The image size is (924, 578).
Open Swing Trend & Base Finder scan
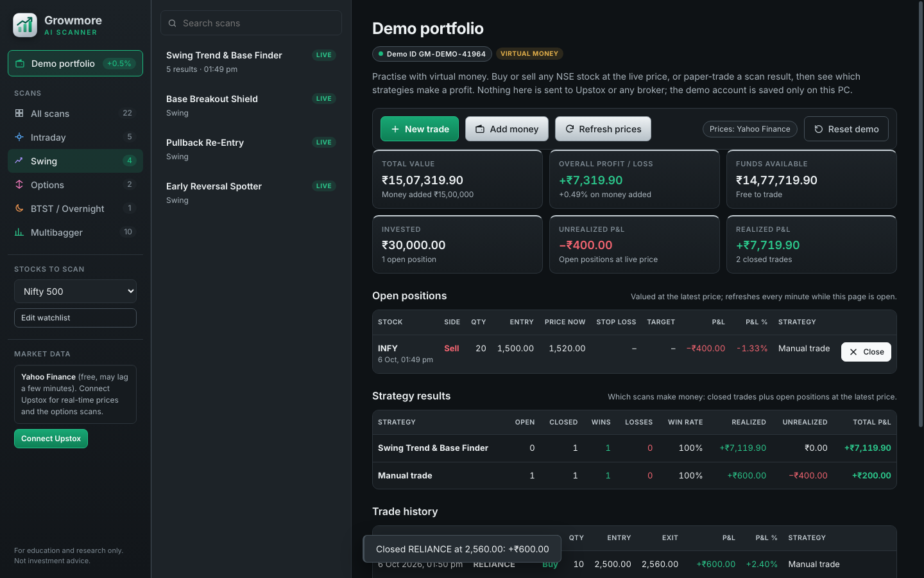[x=251, y=62]
